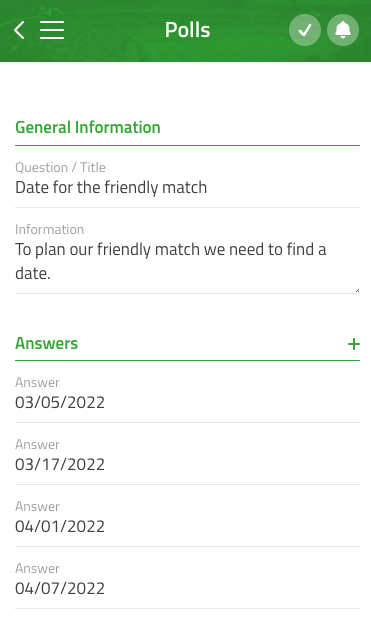Go back using the header arrow
This screenshot has width=371, height=627.
tap(19, 30)
